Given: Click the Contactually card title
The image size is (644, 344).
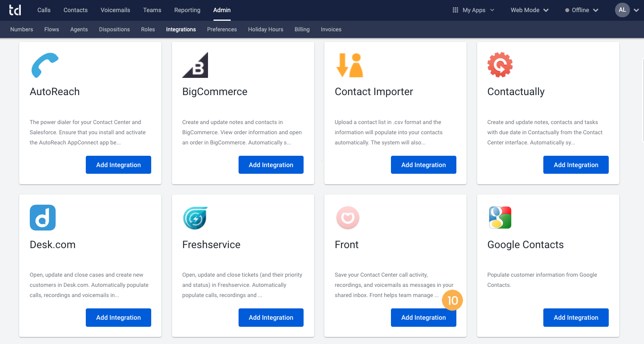Looking at the screenshot, I should [516, 92].
